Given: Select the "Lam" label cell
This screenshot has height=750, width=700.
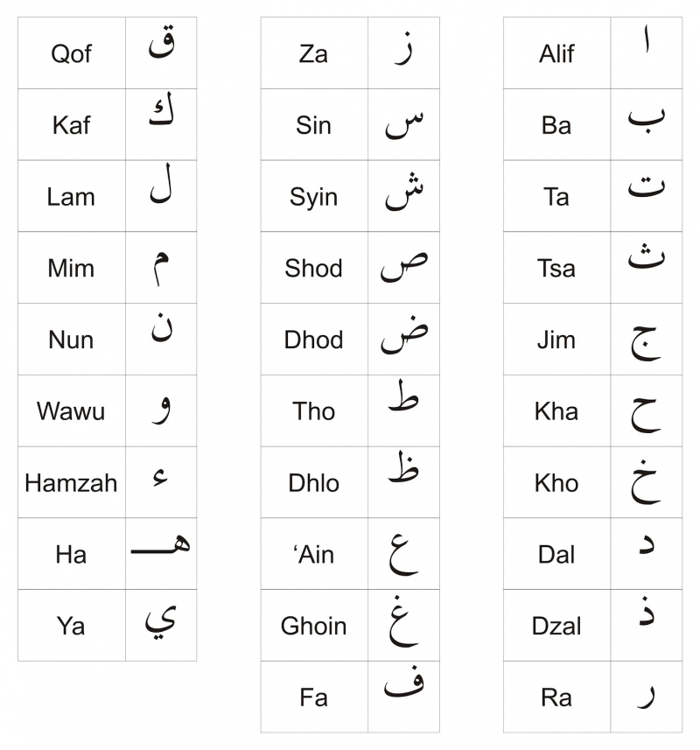Looking at the screenshot, I should (71, 197).
